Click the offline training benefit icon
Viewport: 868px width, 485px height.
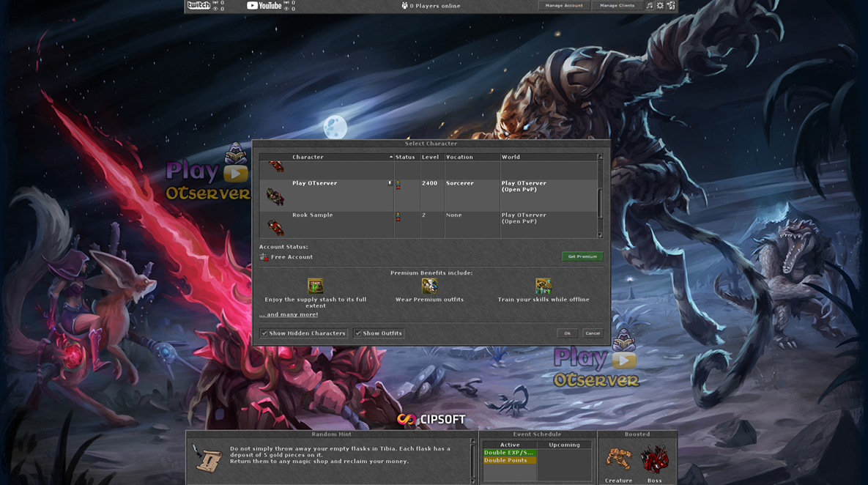point(543,286)
